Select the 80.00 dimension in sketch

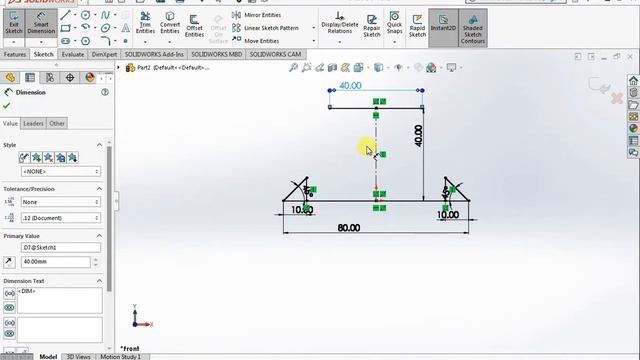(x=349, y=227)
